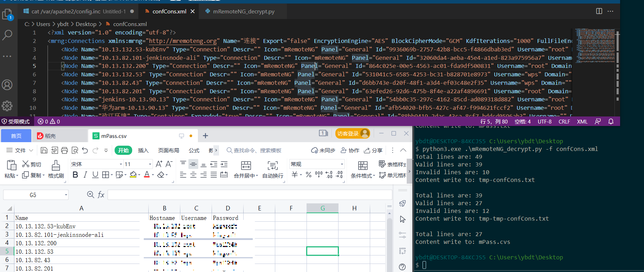The height and width of the screenshot is (272, 644).
Task: Toggle middle vertical alignment
Action: (x=193, y=164)
